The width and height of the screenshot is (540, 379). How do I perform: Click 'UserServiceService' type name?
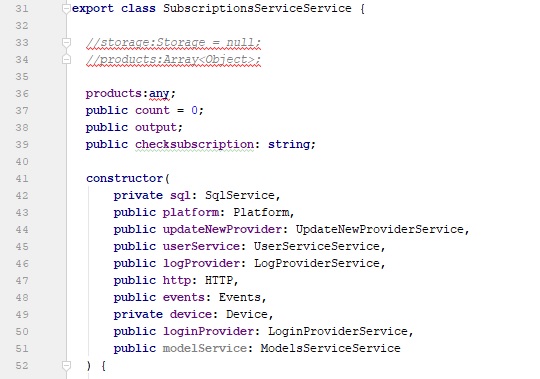click(x=316, y=246)
